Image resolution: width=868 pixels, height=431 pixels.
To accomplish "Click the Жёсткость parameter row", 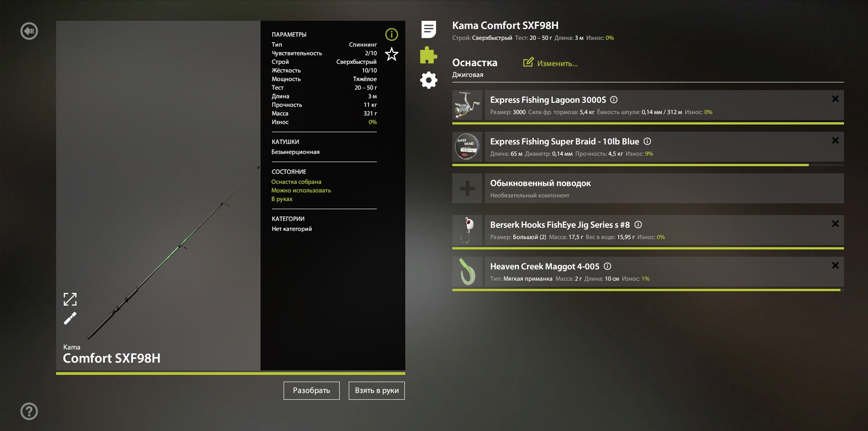I will point(324,71).
